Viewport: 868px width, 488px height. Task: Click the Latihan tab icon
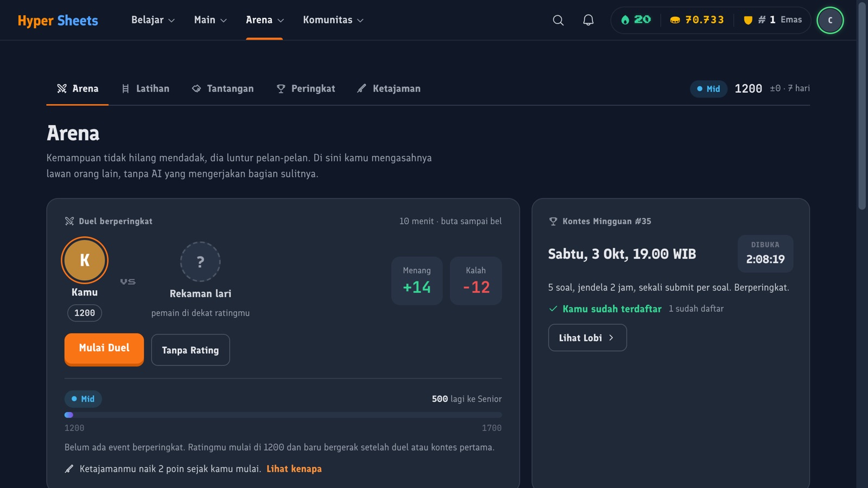(125, 88)
